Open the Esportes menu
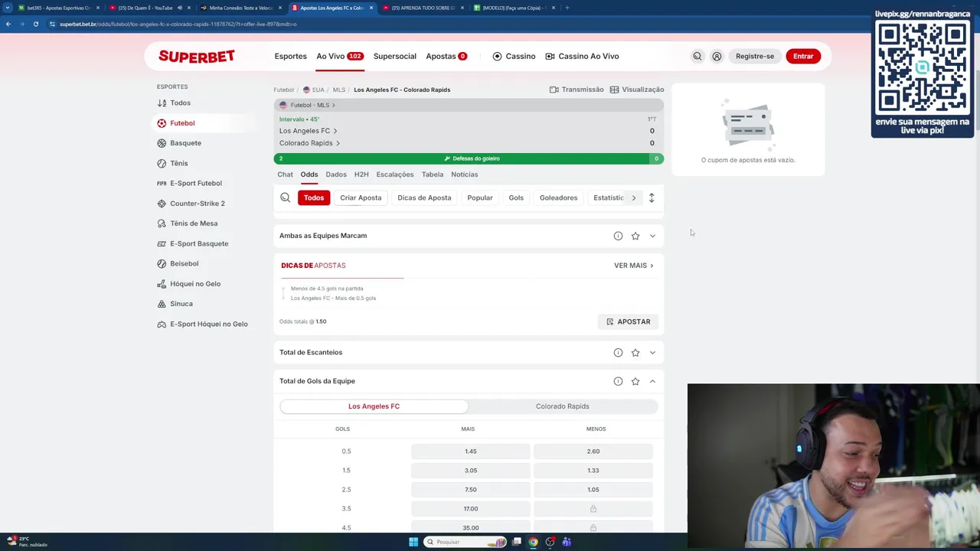 tap(290, 56)
